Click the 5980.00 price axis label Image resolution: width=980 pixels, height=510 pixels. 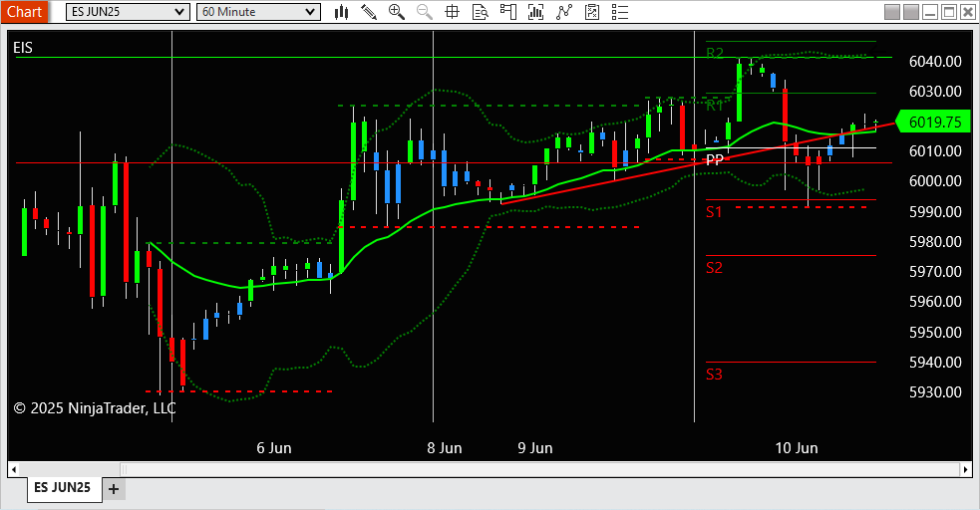tap(935, 242)
